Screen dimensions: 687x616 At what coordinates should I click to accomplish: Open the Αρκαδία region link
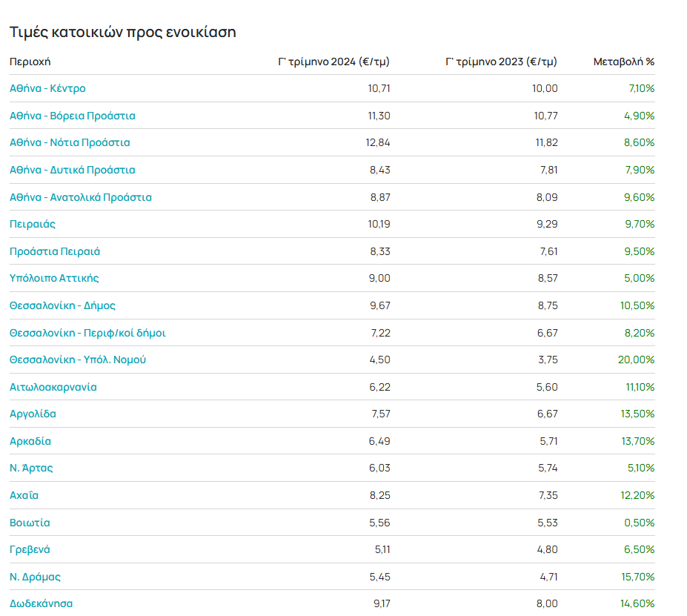30,441
